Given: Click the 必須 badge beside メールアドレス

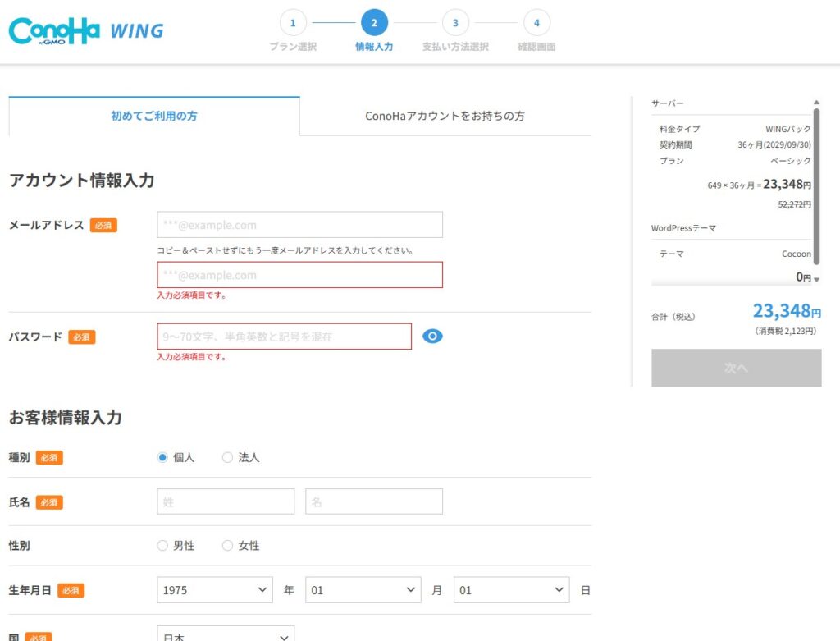Looking at the screenshot, I should pos(103,225).
